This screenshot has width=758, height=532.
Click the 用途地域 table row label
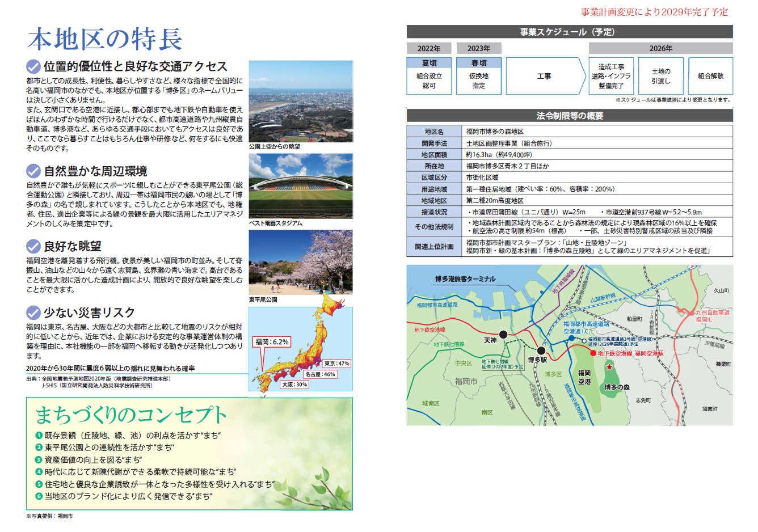(x=435, y=189)
